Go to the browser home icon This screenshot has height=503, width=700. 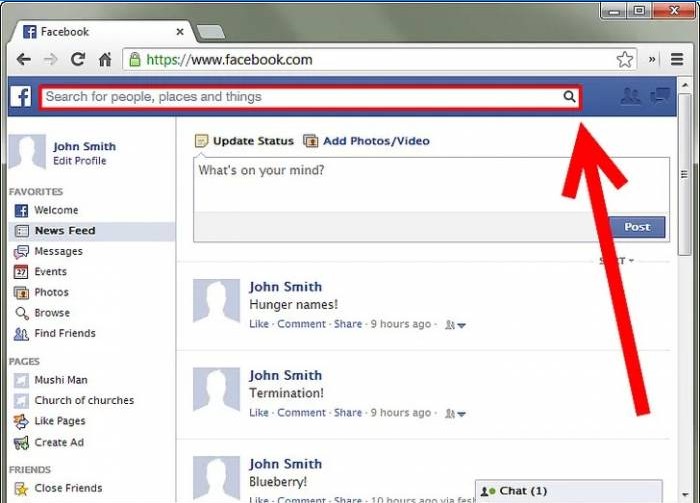(x=105, y=59)
